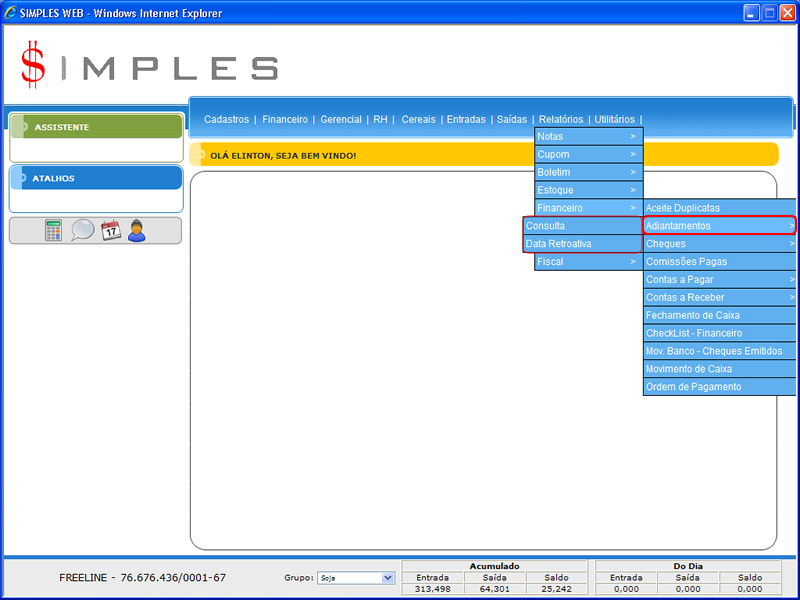This screenshot has width=800, height=600.
Task: Collapse the Assistente panel header
Action: (96, 127)
